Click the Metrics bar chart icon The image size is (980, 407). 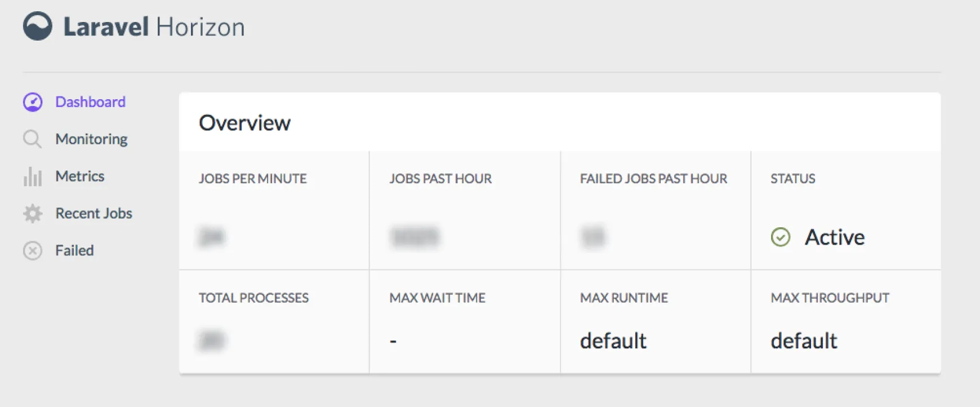click(32, 176)
